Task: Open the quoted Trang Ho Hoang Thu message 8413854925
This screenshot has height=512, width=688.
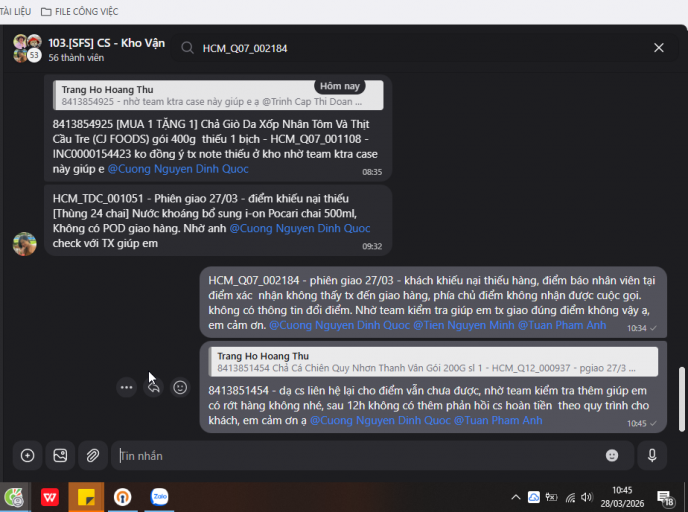Action: click(x=218, y=95)
